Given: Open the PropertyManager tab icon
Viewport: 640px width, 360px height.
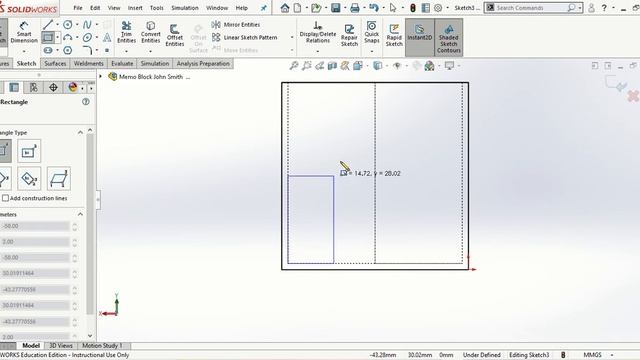Looking at the screenshot, I should (x=14, y=87).
